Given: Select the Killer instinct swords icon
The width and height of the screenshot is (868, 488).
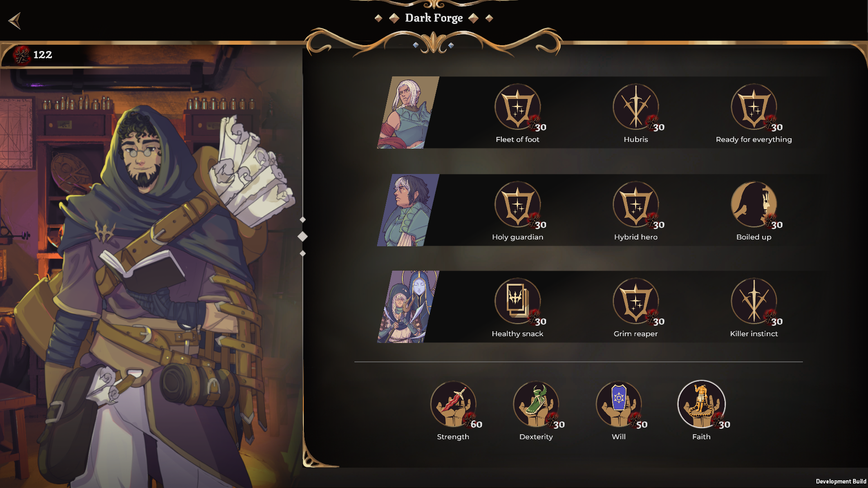Looking at the screenshot, I should pyautogui.click(x=754, y=301).
